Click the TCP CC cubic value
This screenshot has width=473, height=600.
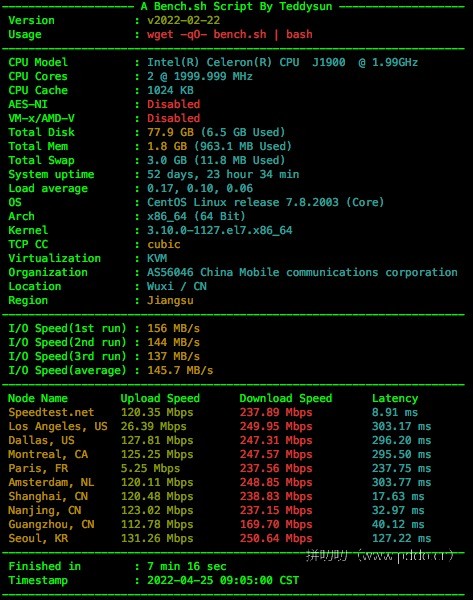(x=163, y=244)
